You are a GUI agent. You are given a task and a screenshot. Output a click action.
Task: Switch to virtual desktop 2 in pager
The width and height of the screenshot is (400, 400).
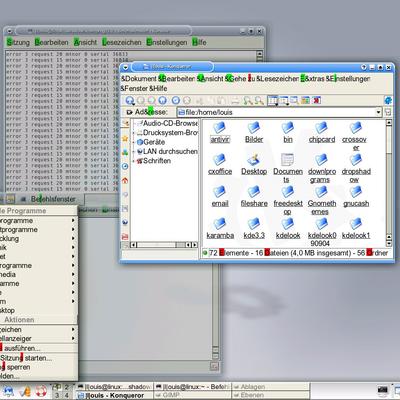(x=66, y=387)
